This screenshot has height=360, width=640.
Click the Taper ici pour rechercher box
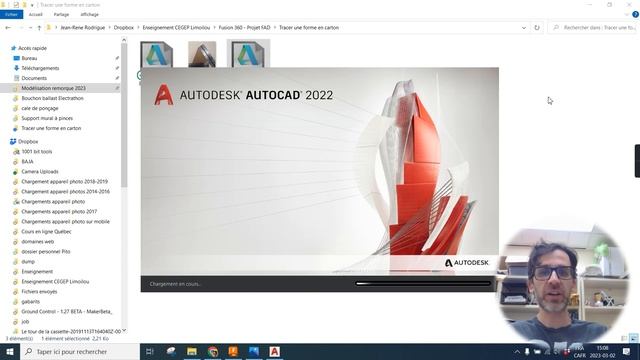(x=80, y=351)
